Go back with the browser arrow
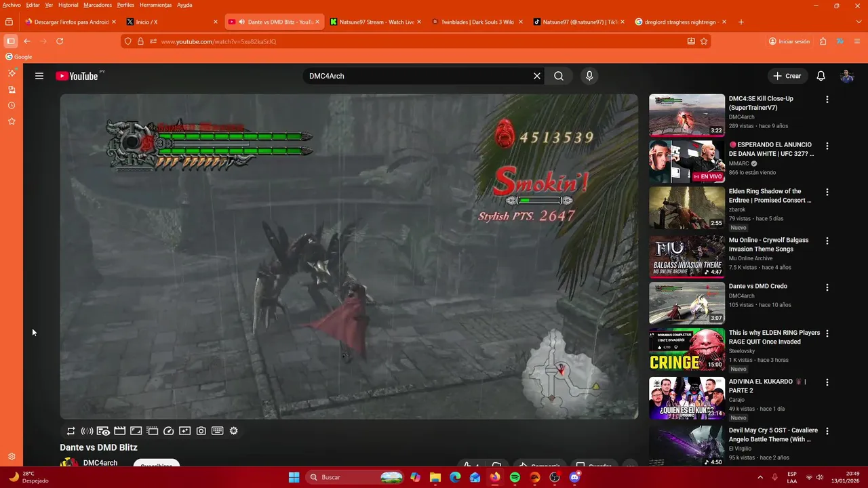The height and width of the screenshot is (488, 868). (x=27, y=41)
